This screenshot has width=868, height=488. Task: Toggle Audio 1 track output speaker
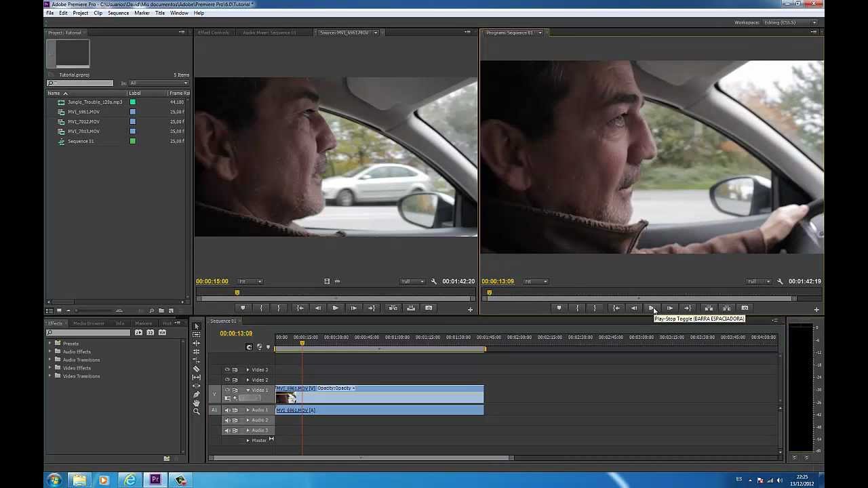click(227, 410)
